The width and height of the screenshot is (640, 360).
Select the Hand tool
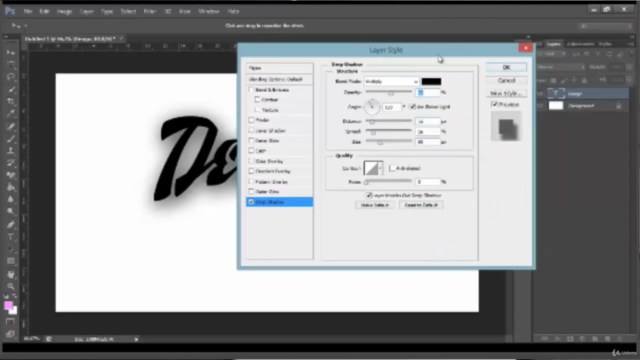[11, 274]
